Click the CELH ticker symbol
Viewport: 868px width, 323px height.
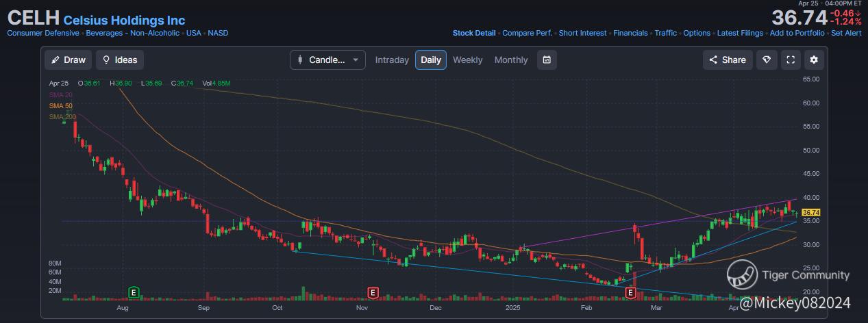coord(34,18)
